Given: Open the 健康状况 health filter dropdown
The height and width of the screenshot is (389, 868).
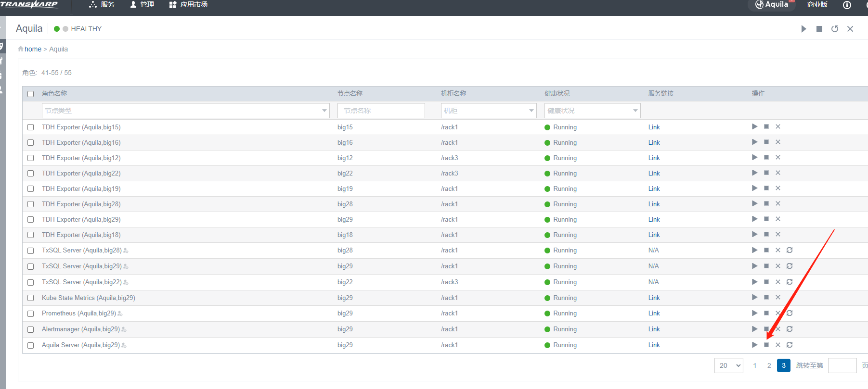Looking at the screenshot, I should click(592, 111).
